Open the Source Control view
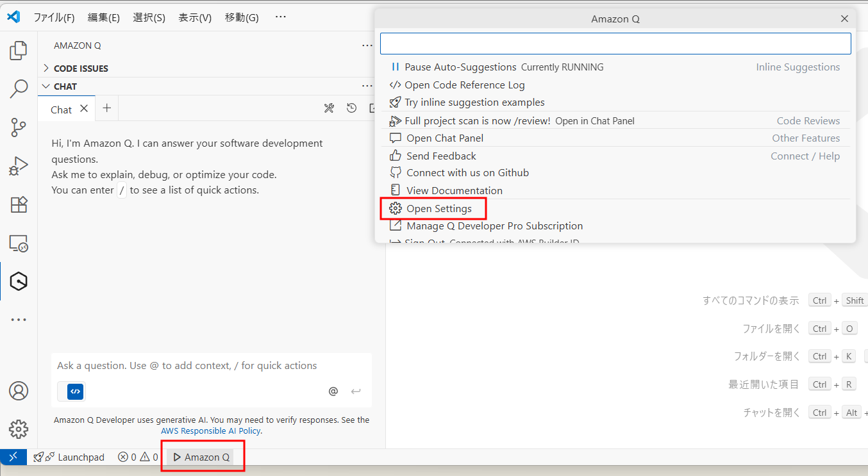This screenshot has width=868, height=476. (19, 127)
